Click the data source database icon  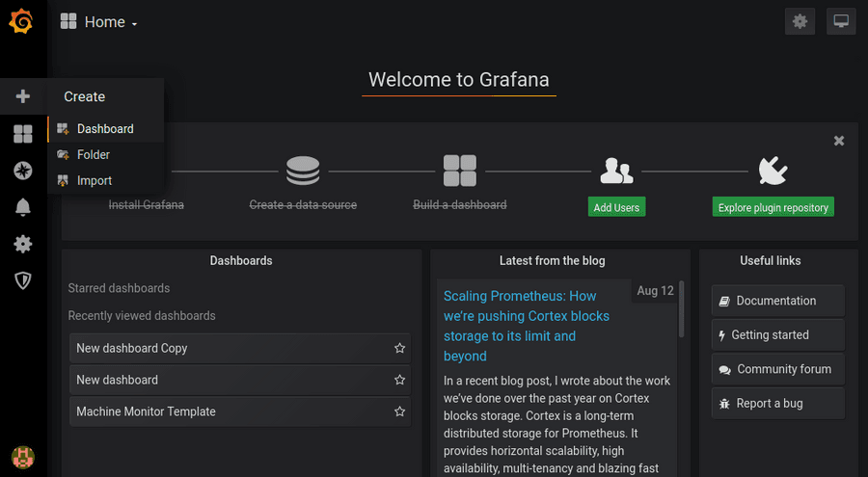point(303,171)
